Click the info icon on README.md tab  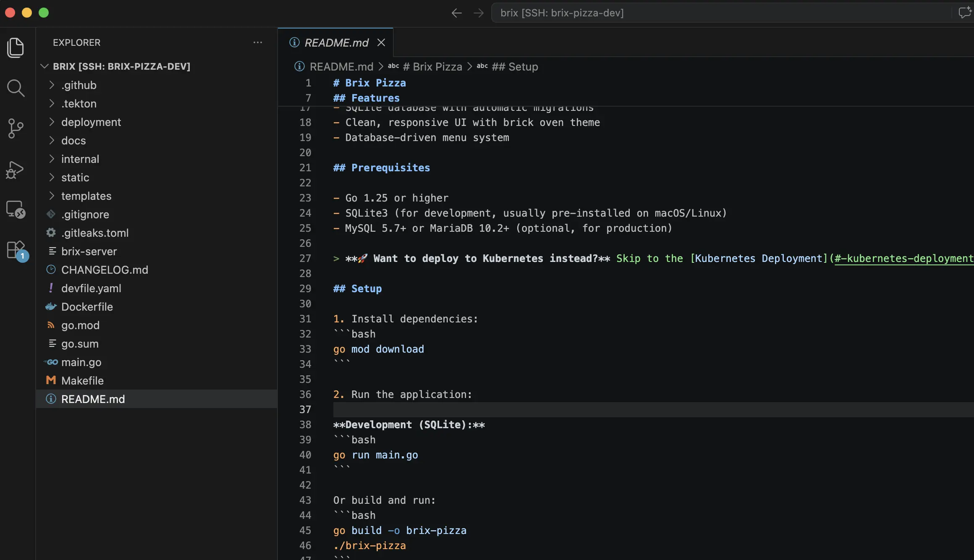[295, 42]
